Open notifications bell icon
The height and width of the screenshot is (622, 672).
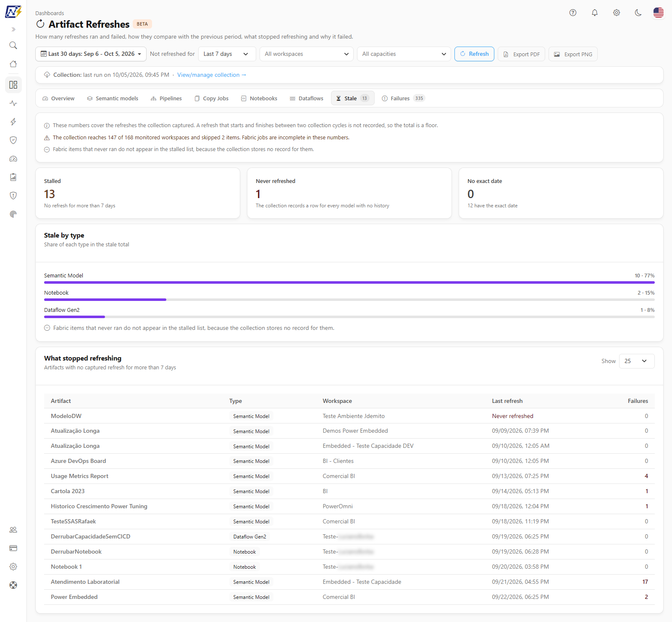pyautogui.click(x=595, y=13)
